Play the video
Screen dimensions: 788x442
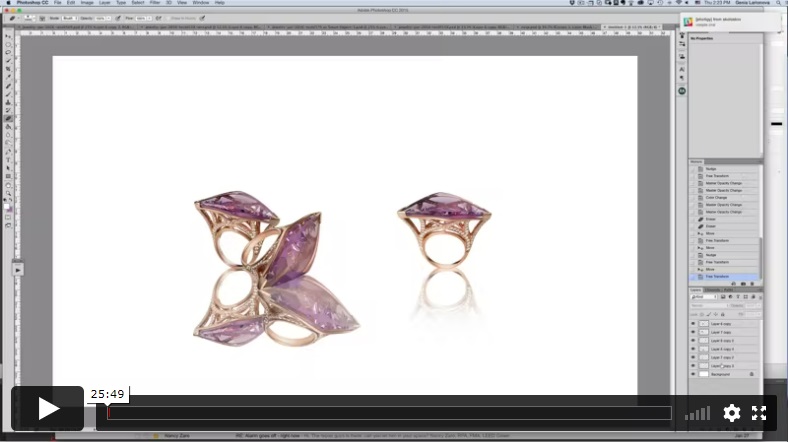coord(48,408)
